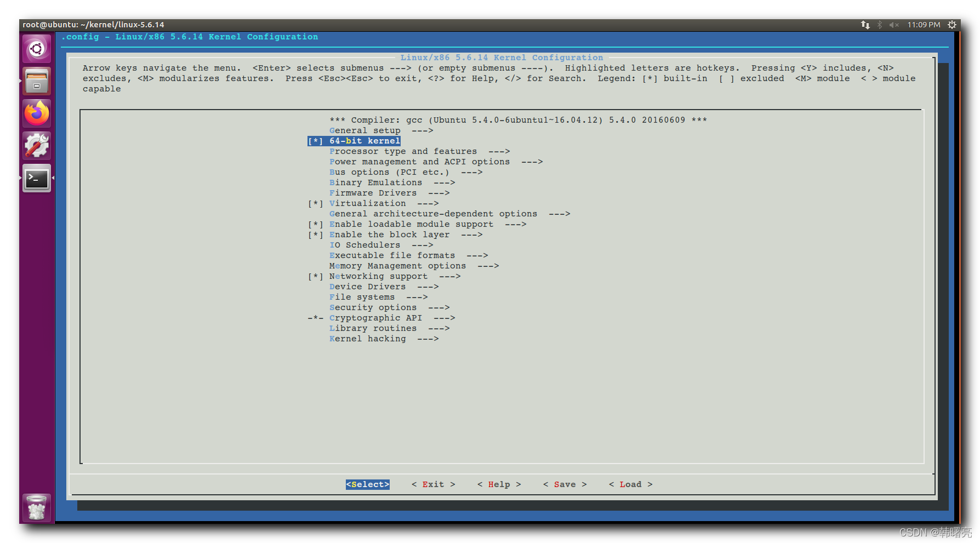Click the < Load > button
980x543 pixels.
631,484
